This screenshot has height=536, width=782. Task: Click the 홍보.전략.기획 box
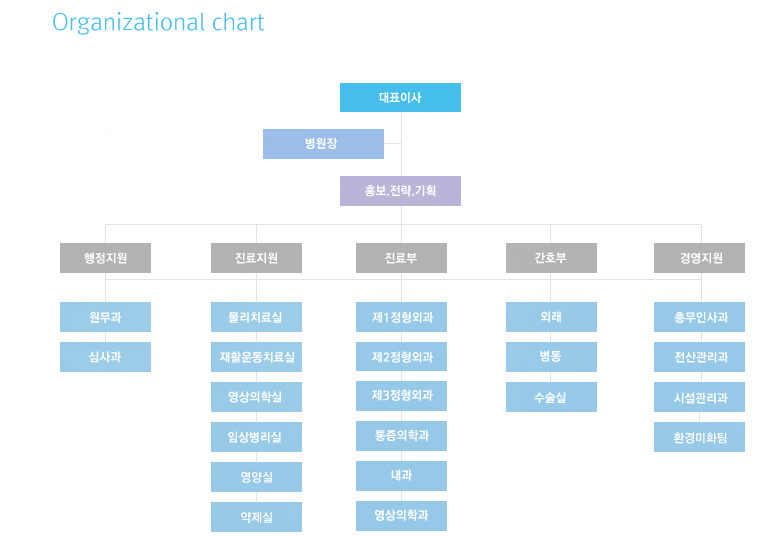click(400, 191)
